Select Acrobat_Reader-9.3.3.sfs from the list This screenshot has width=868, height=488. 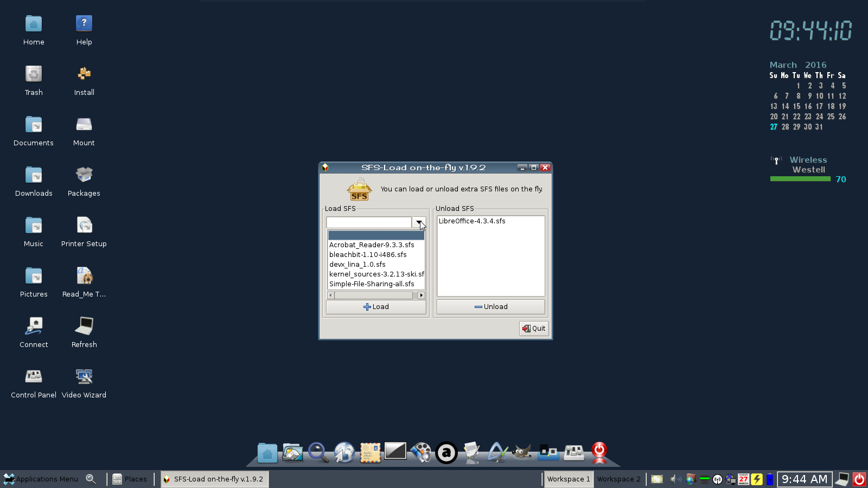[x=376, y=245]
